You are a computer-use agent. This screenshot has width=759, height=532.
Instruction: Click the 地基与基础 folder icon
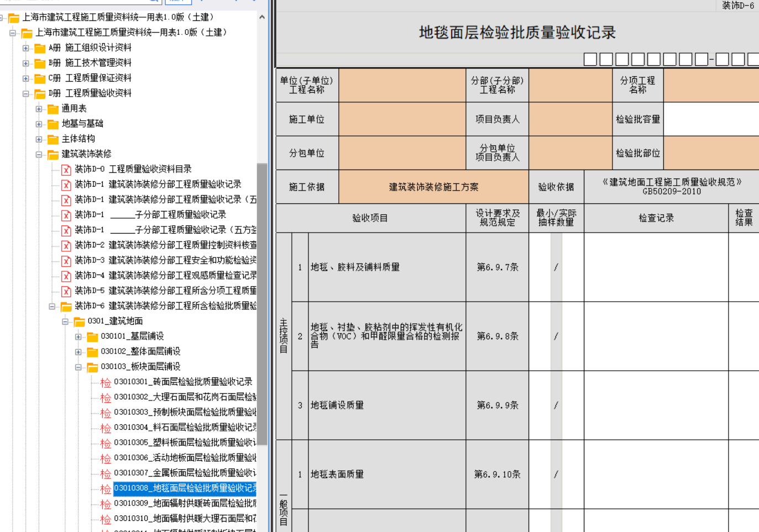click(53, 124)
